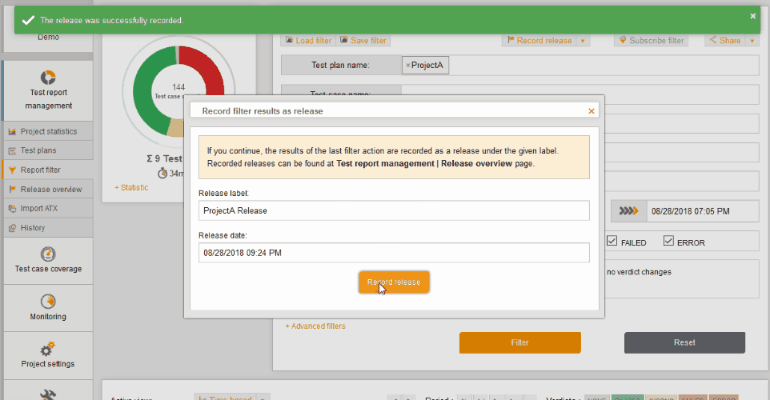Remove ProjectA tag from Test plan name
Screen dimensions: 770x400
[x=408, y=65]
